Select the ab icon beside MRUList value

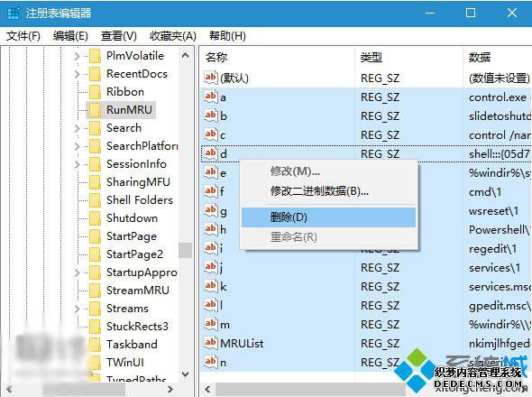pos(210,343)
